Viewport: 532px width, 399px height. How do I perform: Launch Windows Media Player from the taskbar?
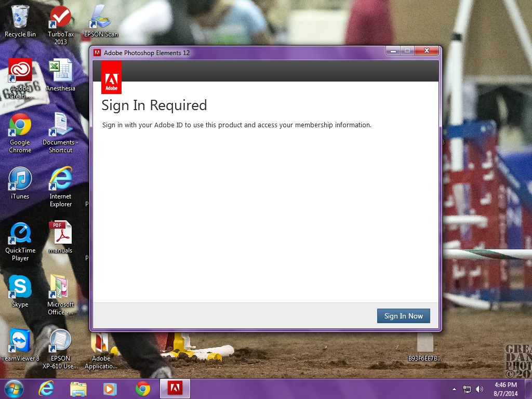[110, 389]
